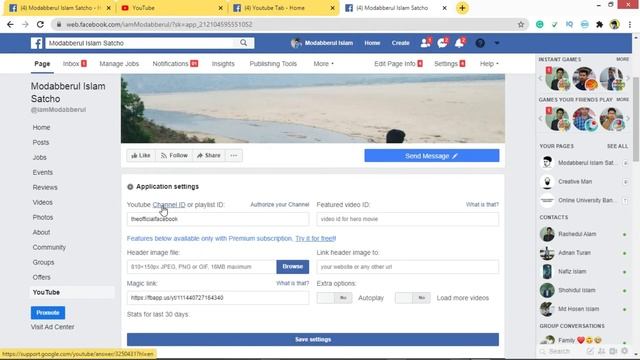Open Insights tab

coord(223,64)
